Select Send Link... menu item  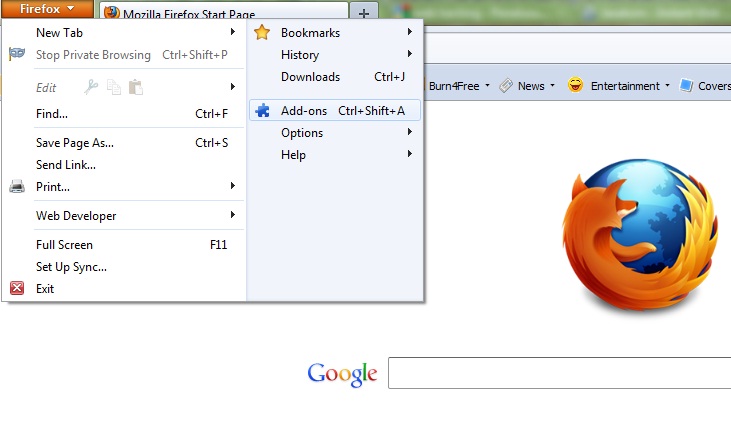[x=124, y=165]
